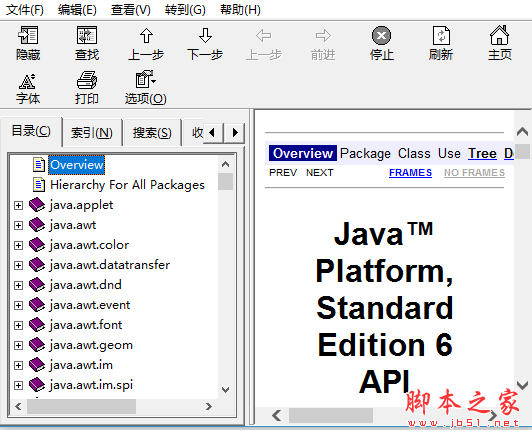Click tree panel horizontal scrollbar thumb

tap(81, 406)
